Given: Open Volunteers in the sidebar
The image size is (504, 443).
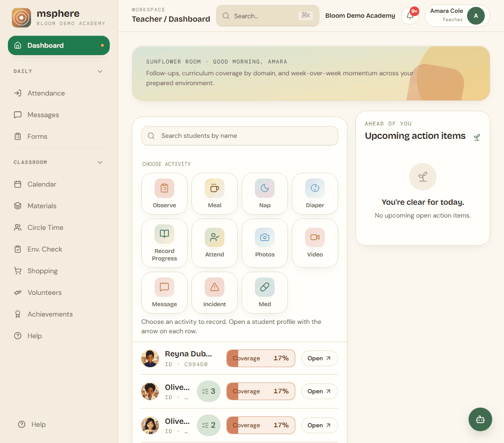Looking at the screenshot, I should [x=59, y=292].
